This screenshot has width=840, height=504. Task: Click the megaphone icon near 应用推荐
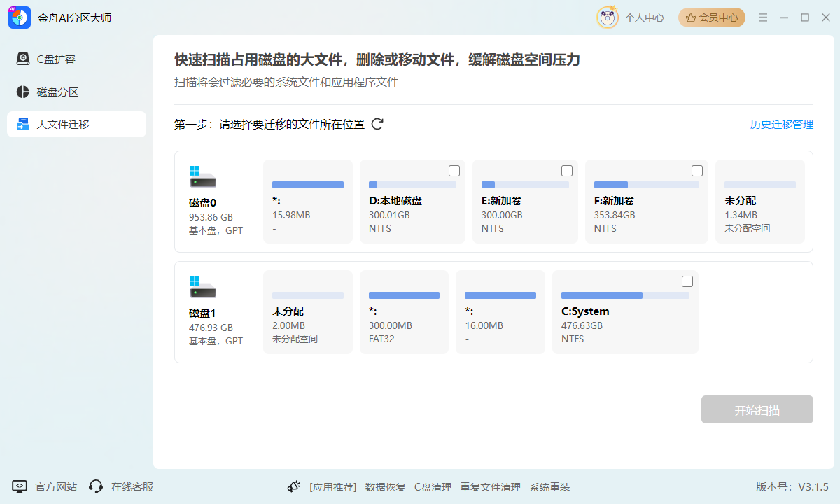(294, 486)
